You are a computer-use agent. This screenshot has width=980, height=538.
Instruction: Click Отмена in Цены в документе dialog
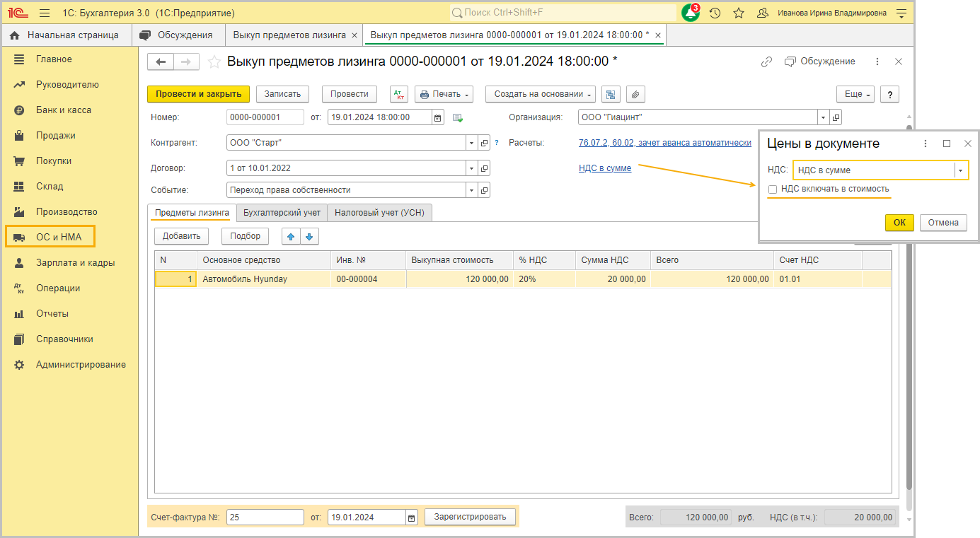click(x=943, y=223)
